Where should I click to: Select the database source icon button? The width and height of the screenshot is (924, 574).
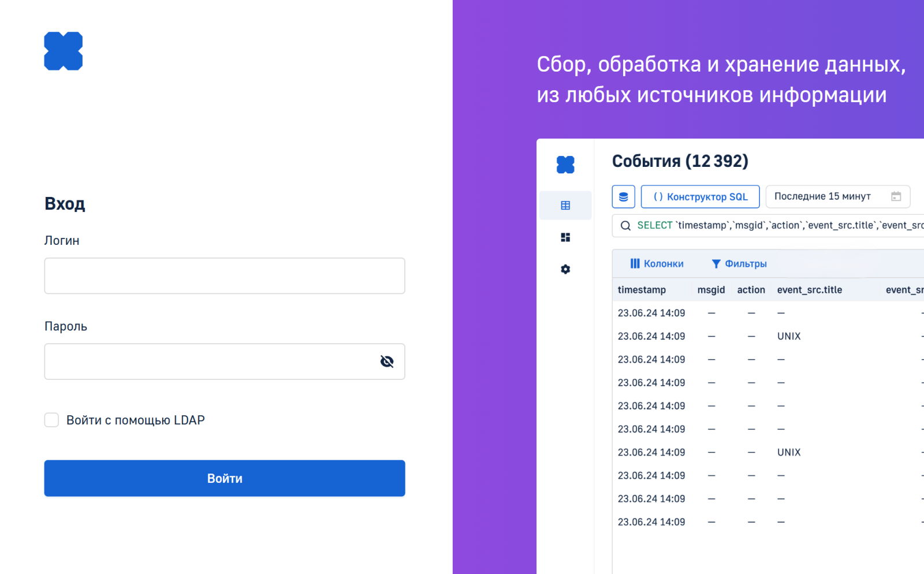(x=623, y=197)
